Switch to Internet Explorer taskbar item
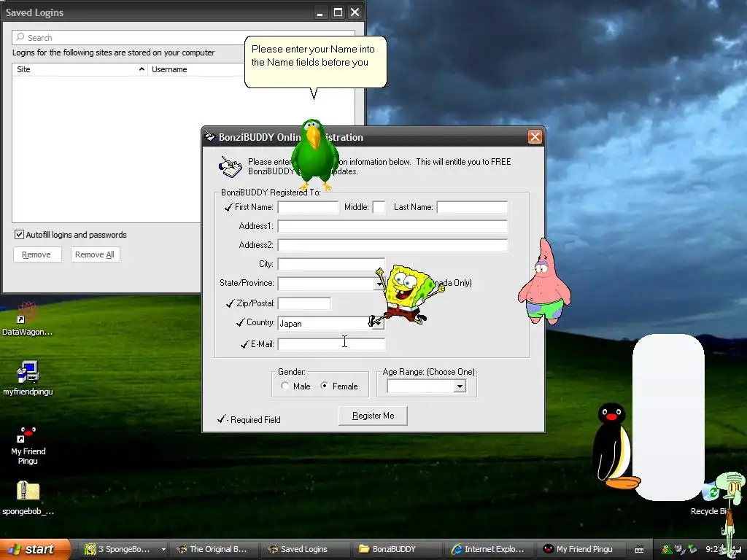 488,549
